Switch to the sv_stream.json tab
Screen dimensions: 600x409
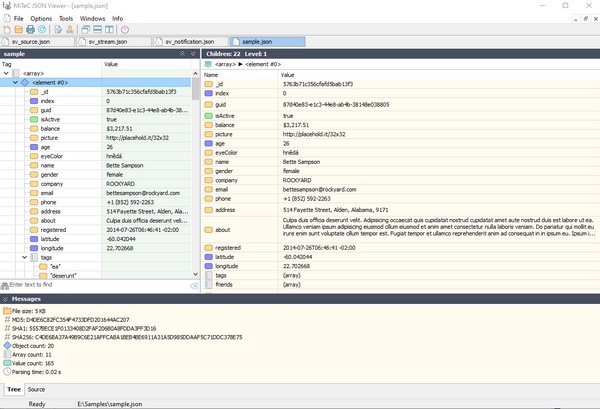coord(107,41)
